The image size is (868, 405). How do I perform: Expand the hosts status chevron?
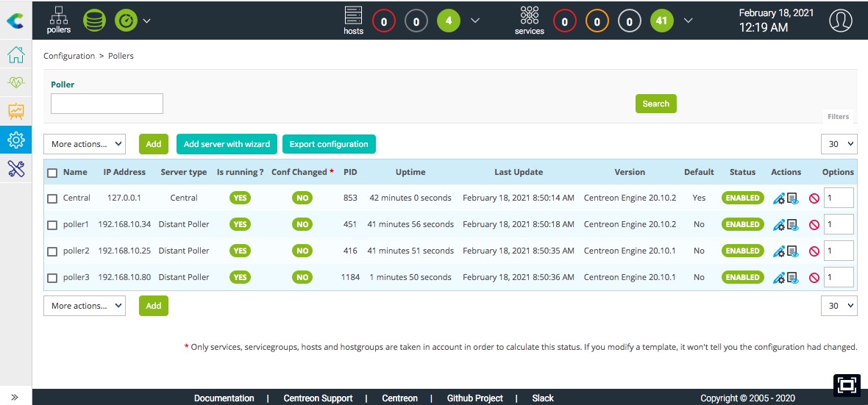coord(475,21)
